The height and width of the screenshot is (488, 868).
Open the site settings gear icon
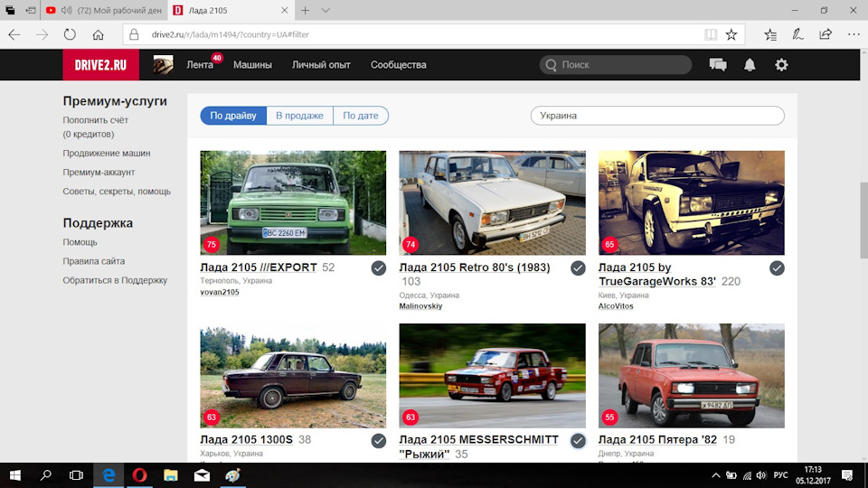click(x=781, y=65)
